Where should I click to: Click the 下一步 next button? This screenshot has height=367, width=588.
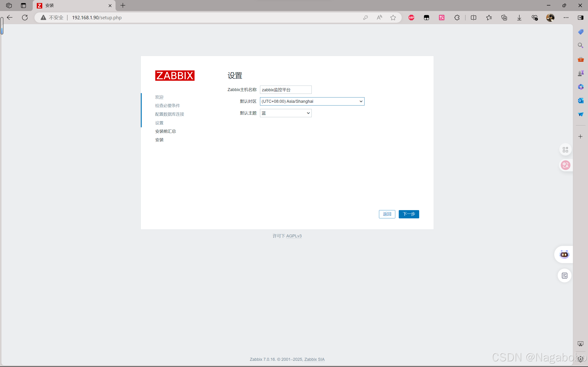(409, 214)
